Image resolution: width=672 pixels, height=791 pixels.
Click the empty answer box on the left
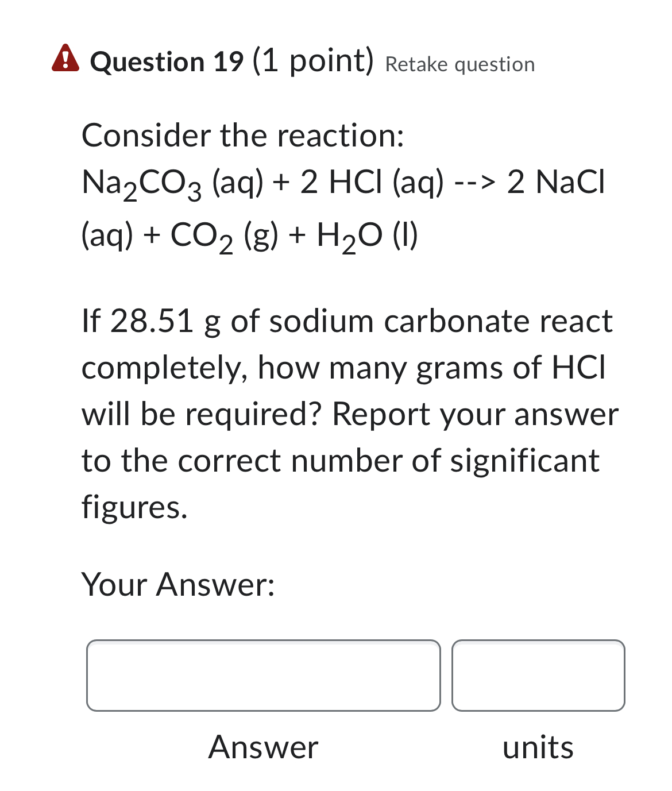[263, 676]
